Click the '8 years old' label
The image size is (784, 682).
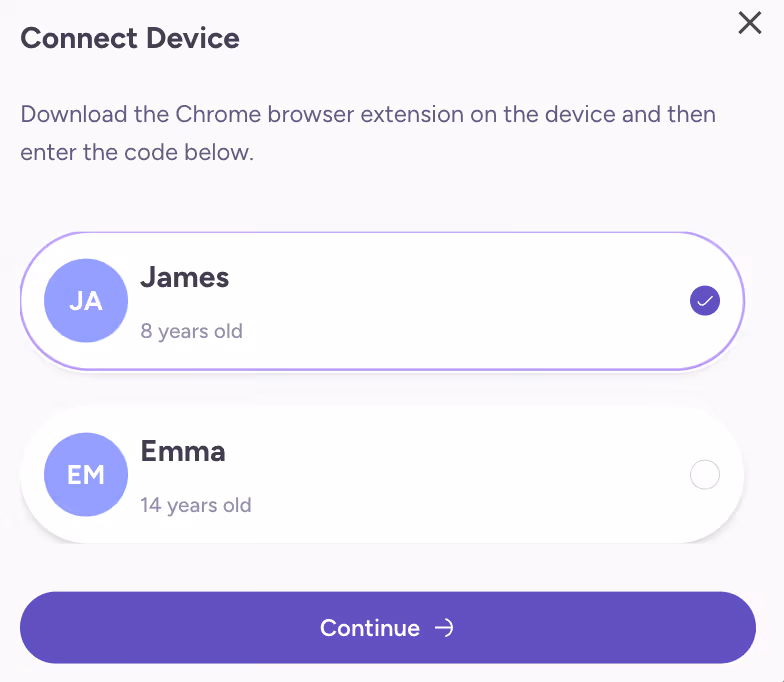192,331
